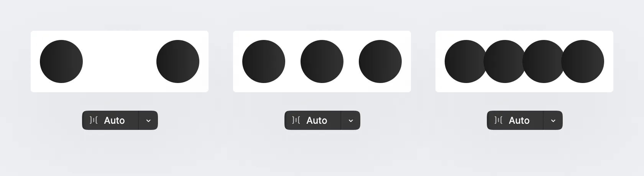
Task: Click the spacing icon in the right Auto field
Action: tap(498, 120)
